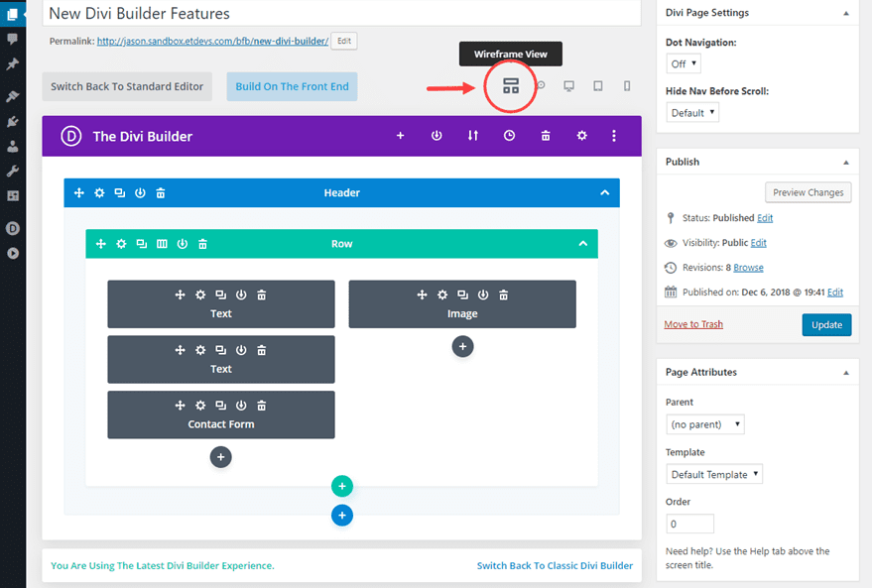Open portability arrows icon in the Divi Builder bar
Screen dimensions: 873x588
(x=472, y=136)
